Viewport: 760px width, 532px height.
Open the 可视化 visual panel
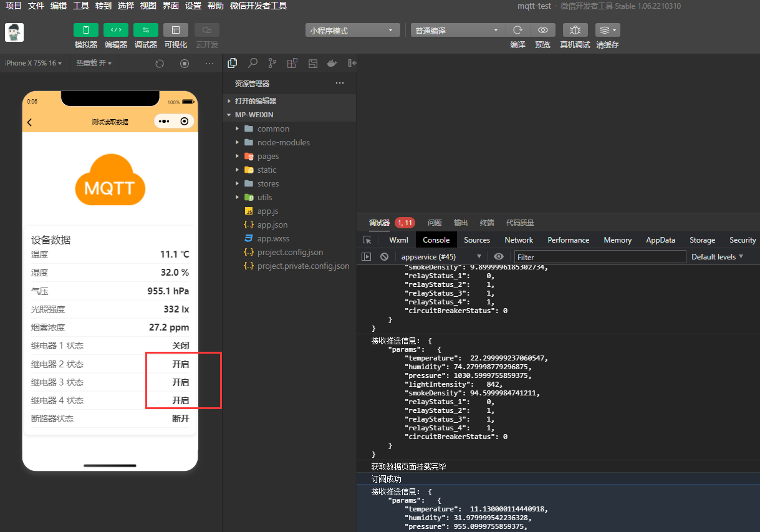176,29
